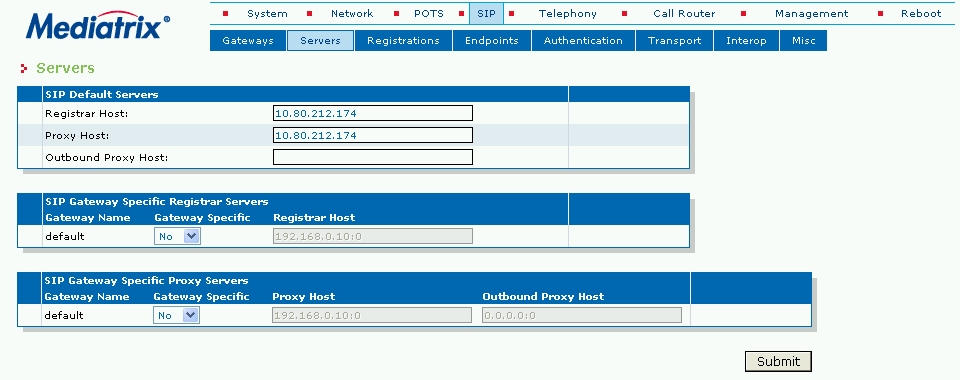
Task: Click the SIP Gateway Specific Proxy Servers header
Action: pyautogui.click(x=146, y=280)
